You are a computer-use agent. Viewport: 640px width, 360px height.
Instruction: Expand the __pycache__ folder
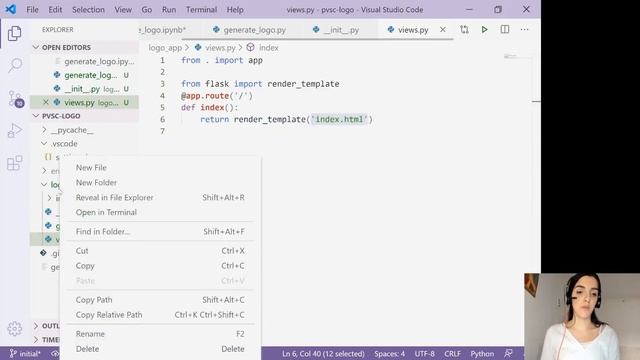pos(72,130)
